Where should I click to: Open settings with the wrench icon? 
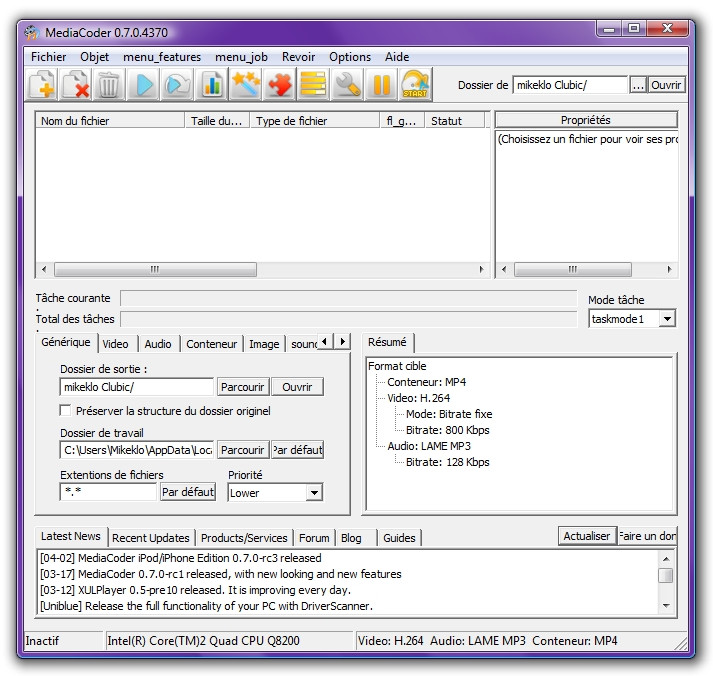point(347,85)
